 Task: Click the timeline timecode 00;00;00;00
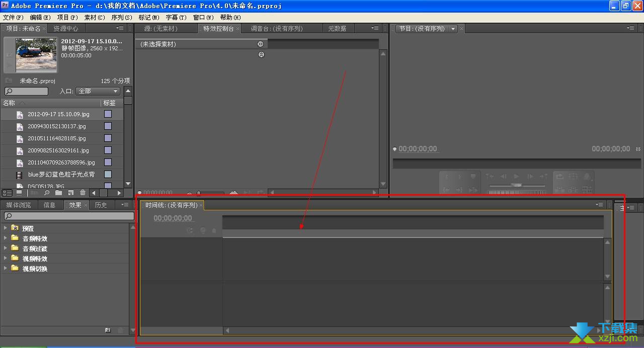173,218
